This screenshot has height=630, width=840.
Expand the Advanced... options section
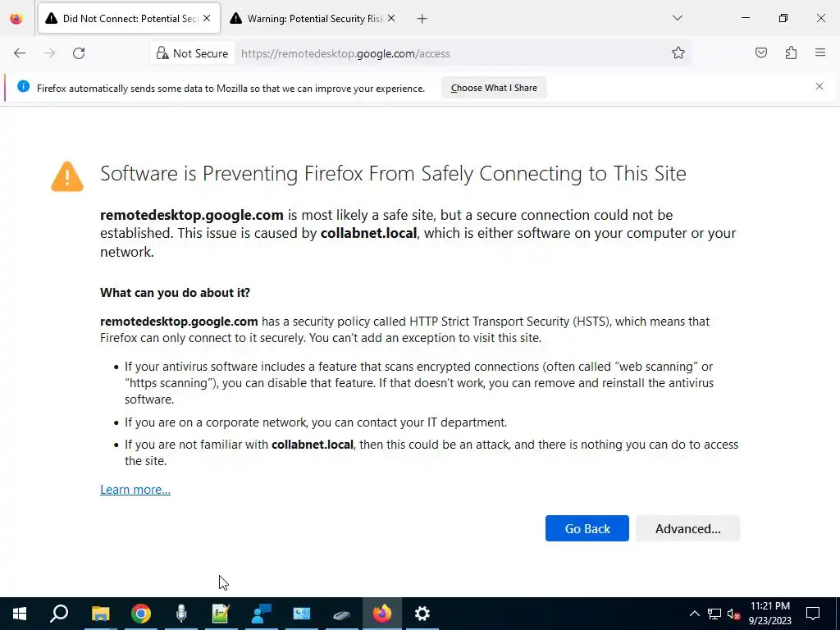coord(687,528)
